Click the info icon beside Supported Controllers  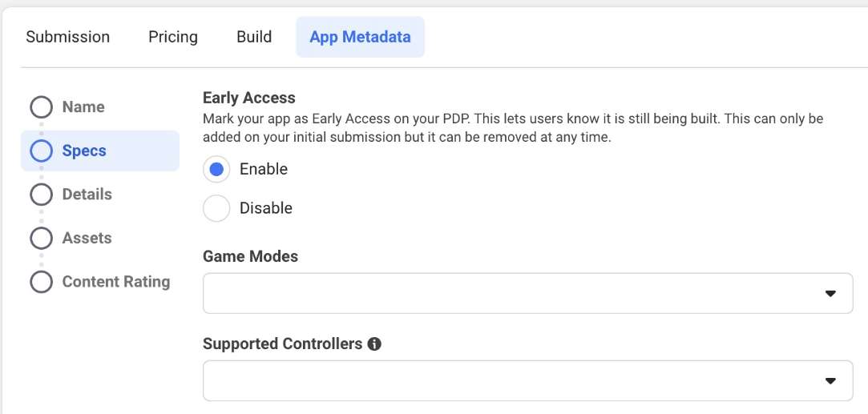click(375, 344)
